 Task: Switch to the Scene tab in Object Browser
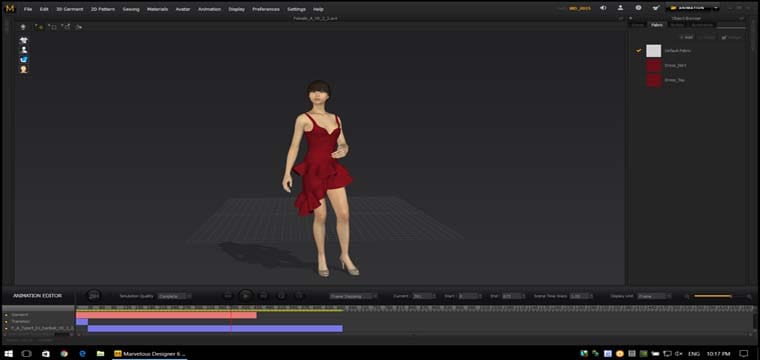point(637,25)
